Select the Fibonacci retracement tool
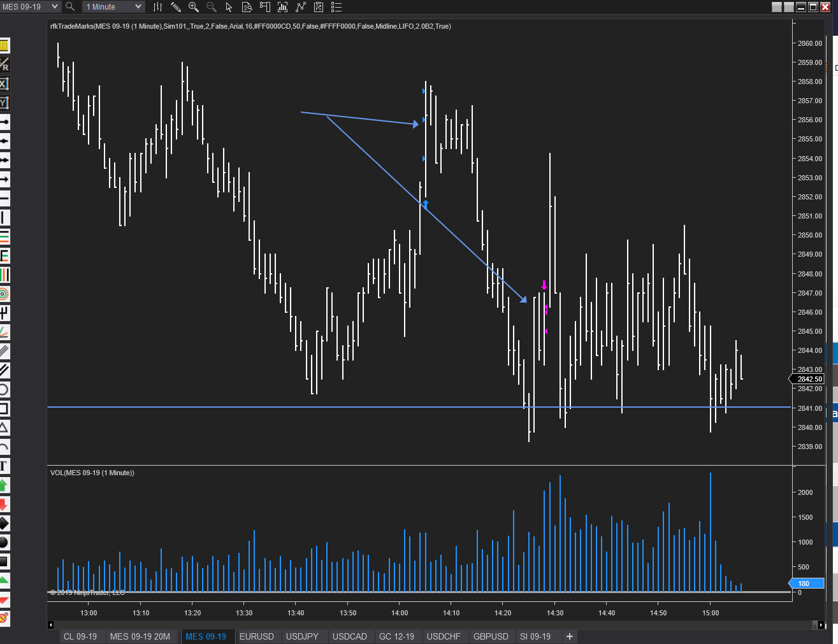This screenshot has height=644, width=838. (x=4, y=236)
